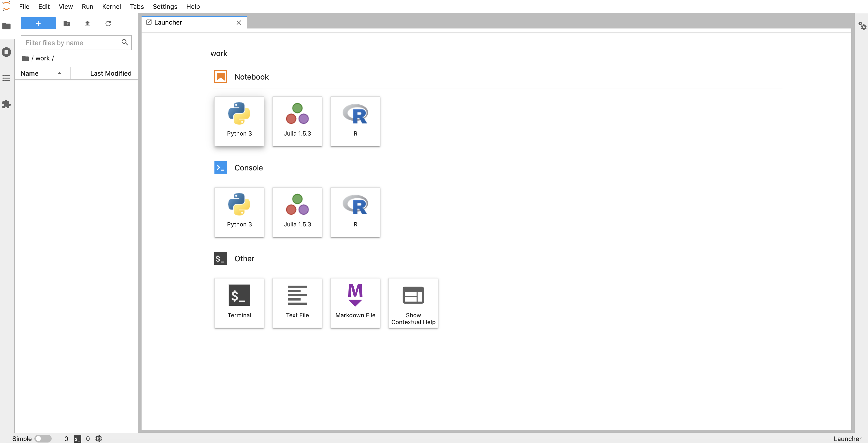This screenshot has height=443, width=868.
Task: Open the Kernel menu
Action: [x=111, y=6]
